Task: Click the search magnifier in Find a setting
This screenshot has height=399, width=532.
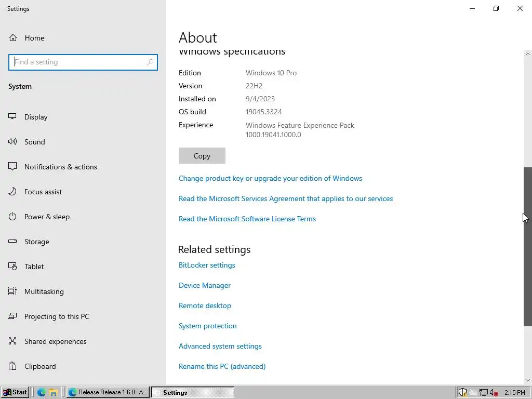Action: point(150,62)
